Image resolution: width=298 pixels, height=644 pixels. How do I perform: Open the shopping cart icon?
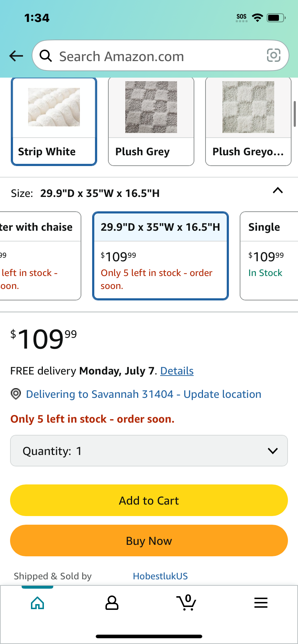pos(186,603)
